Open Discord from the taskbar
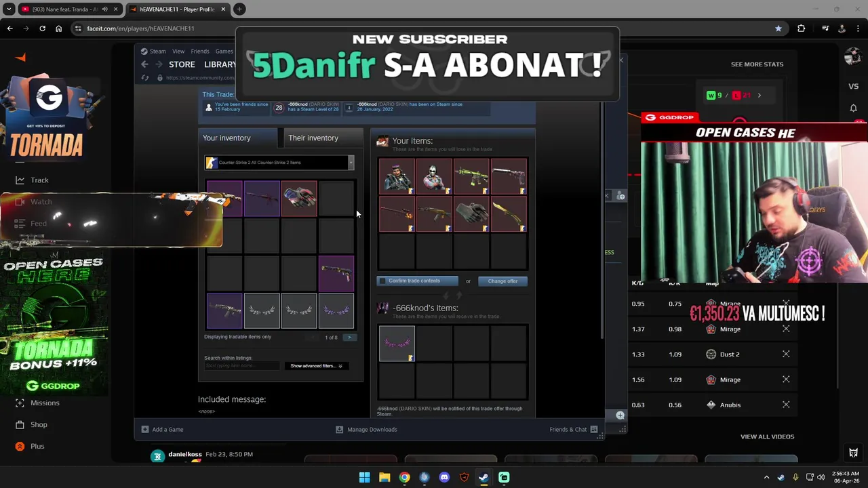The height and width of the screenshot is (488, 868). [444, 477]
